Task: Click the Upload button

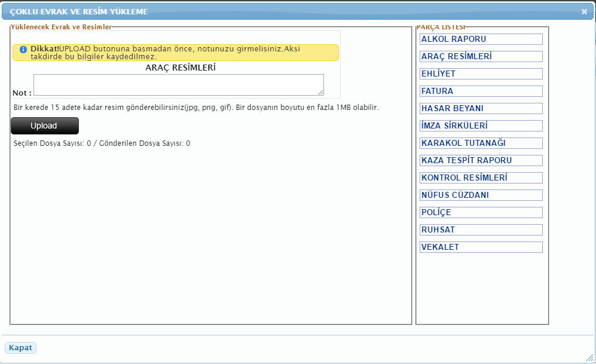Action: pyautogui.click(x=45, y=126)
